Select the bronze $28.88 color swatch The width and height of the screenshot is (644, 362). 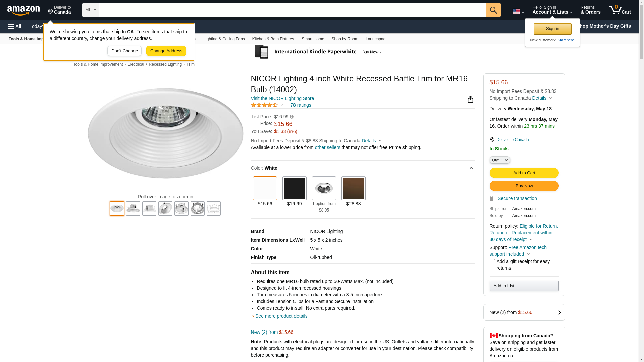353,188
